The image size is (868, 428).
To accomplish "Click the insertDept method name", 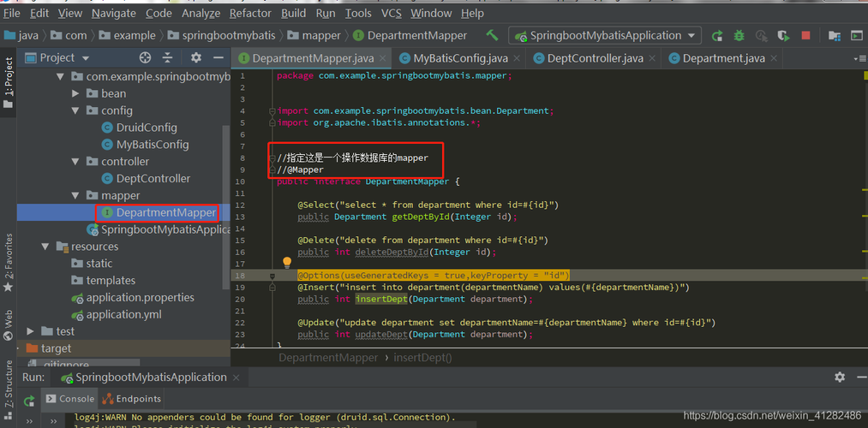I will coord(380,299).
